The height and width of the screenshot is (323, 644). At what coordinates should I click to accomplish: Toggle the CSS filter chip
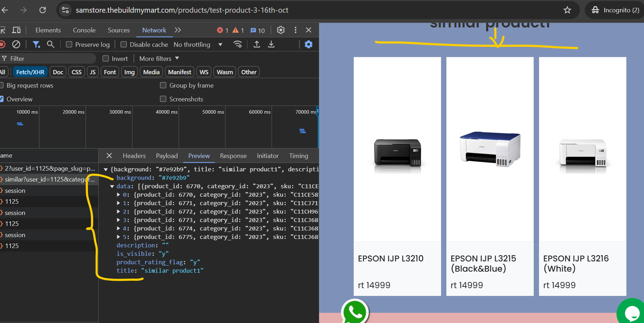pos(76,72)
